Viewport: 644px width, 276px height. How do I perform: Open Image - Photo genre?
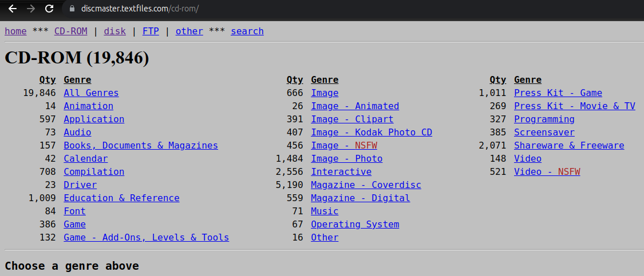[347, 159]
